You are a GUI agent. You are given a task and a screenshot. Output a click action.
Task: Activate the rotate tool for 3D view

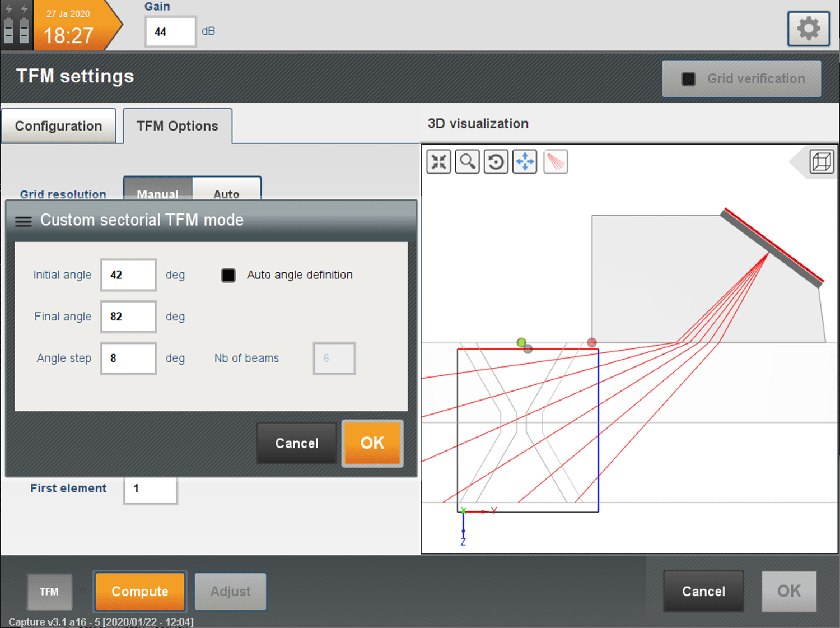[496, 161]
